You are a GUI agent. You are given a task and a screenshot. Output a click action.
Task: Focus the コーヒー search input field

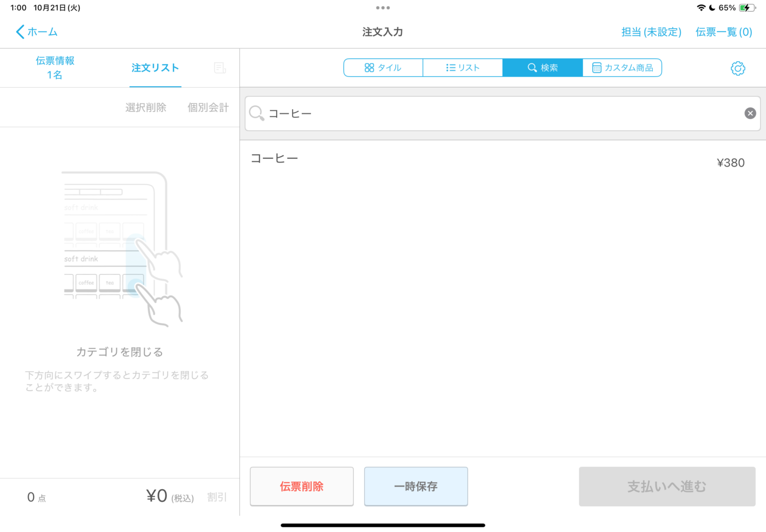pyautogui.click(x=500, y=113)
